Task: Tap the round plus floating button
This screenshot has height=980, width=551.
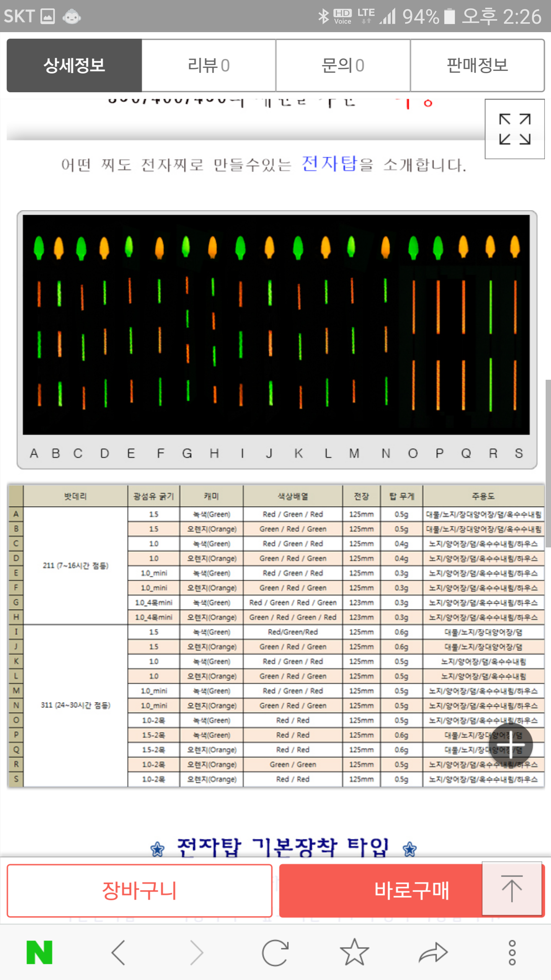Action: pos(510,745)
